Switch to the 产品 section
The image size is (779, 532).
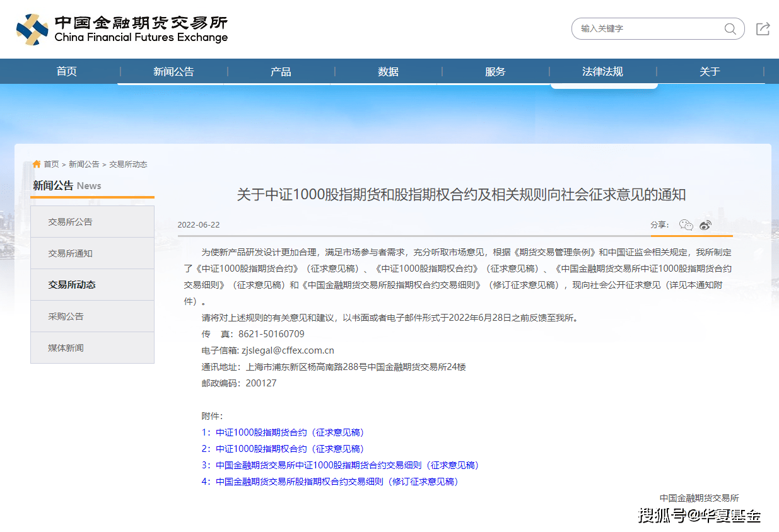280,71
